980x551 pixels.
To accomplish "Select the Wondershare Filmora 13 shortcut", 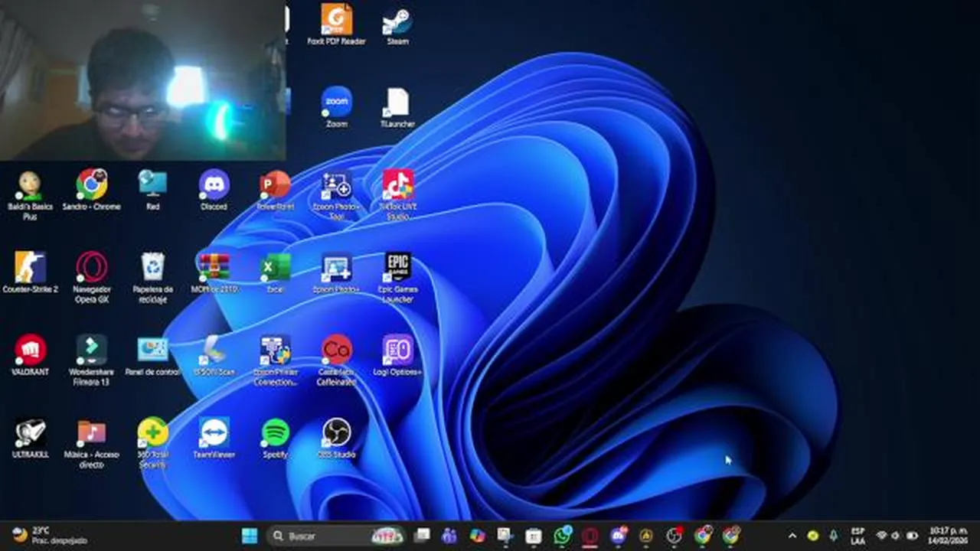I will (x=91, y=360).
